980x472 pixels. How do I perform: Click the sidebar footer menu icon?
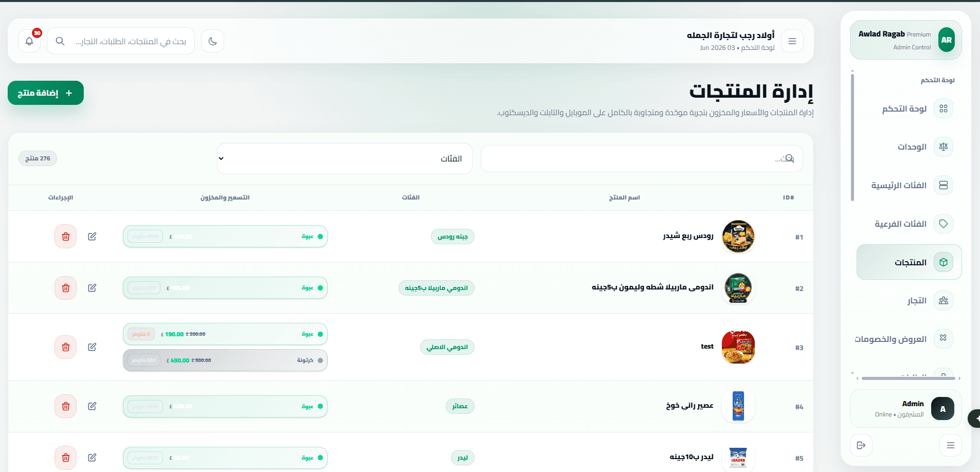[950, 445]
